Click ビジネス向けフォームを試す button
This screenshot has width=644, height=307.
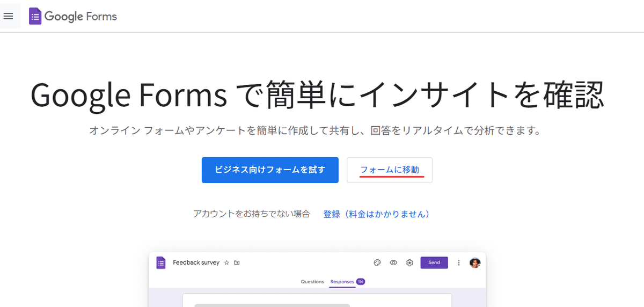coord(270,170)
